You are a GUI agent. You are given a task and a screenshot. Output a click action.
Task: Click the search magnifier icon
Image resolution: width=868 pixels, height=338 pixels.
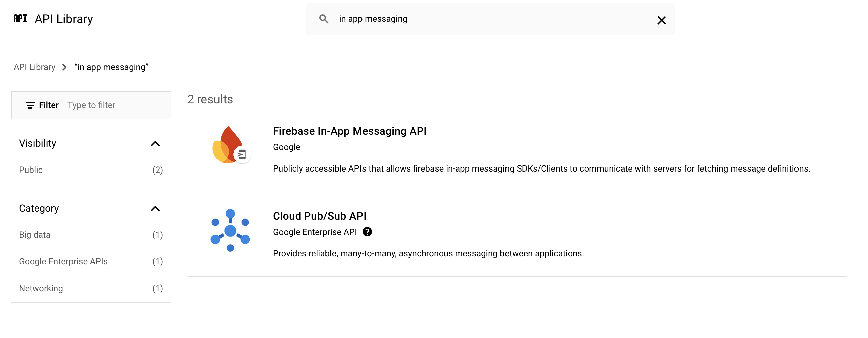pyautogui.click(x=324, y=19)
